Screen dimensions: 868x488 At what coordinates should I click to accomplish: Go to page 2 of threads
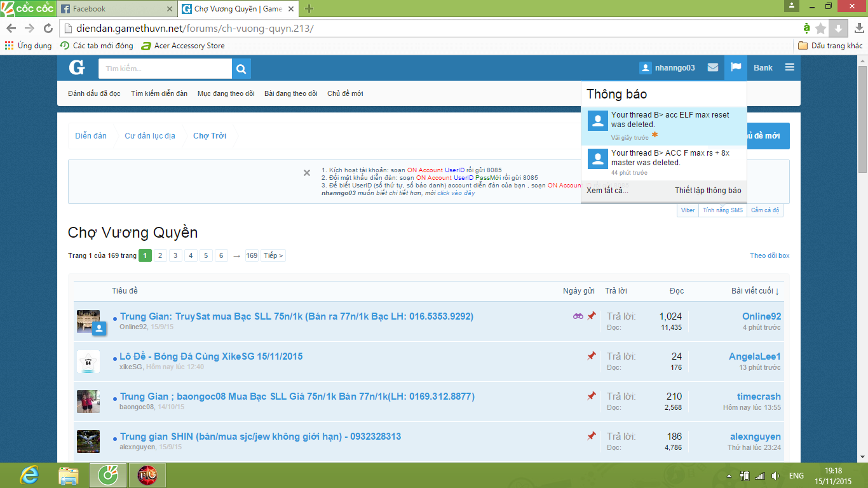160,255
